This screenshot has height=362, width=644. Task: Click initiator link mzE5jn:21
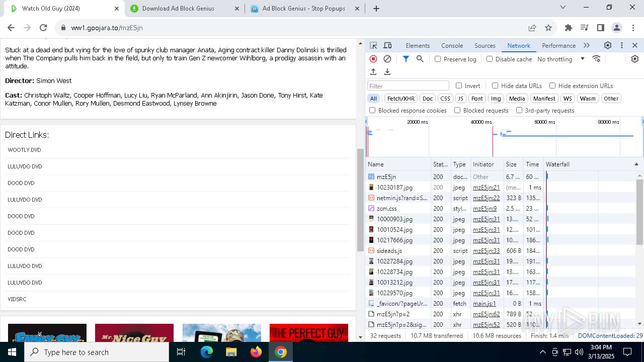pyautogui.click(x=487, y=188)
